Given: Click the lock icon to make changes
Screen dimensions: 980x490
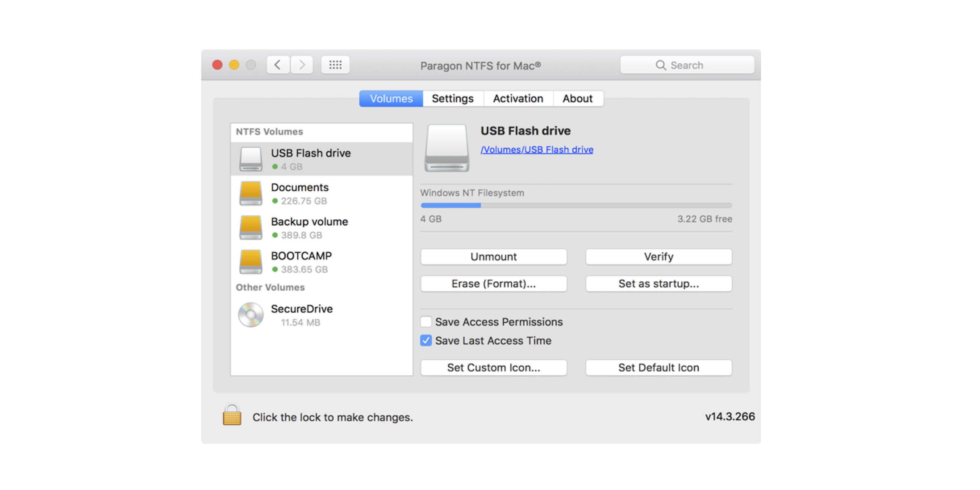Looking at the screenshot, I should [x=232, y=415].
